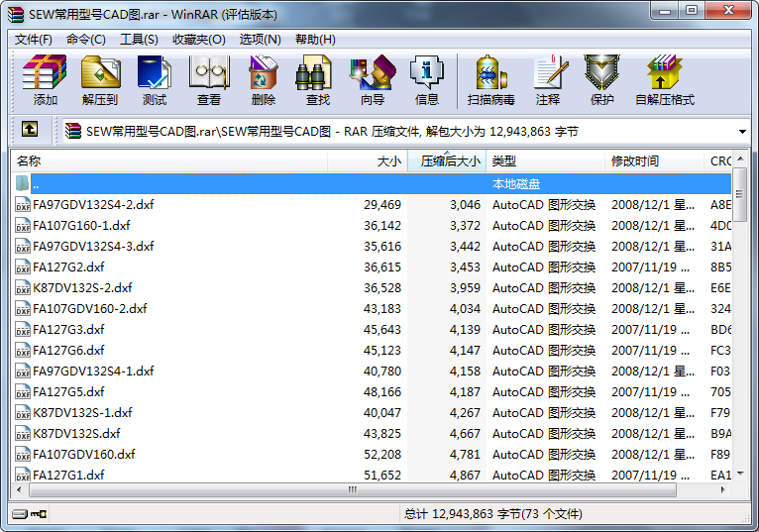Go up one folder level button
This screenshot has height=532, width=759.
click(x=30, y=129)
